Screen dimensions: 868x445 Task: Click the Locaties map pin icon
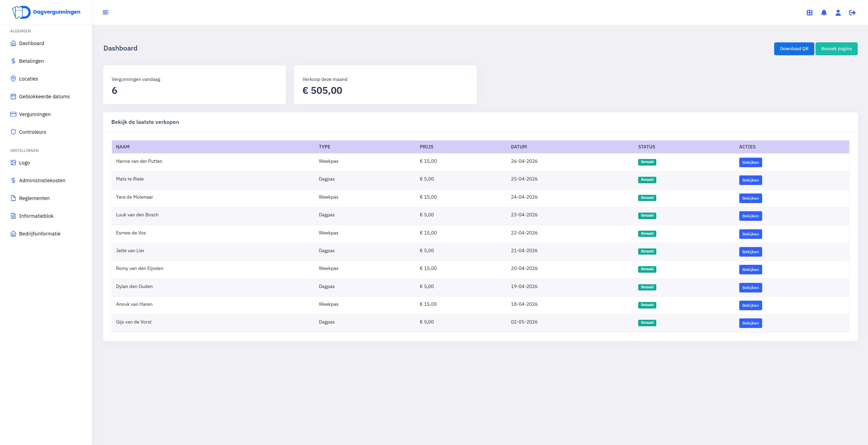[x=13, y=79]
